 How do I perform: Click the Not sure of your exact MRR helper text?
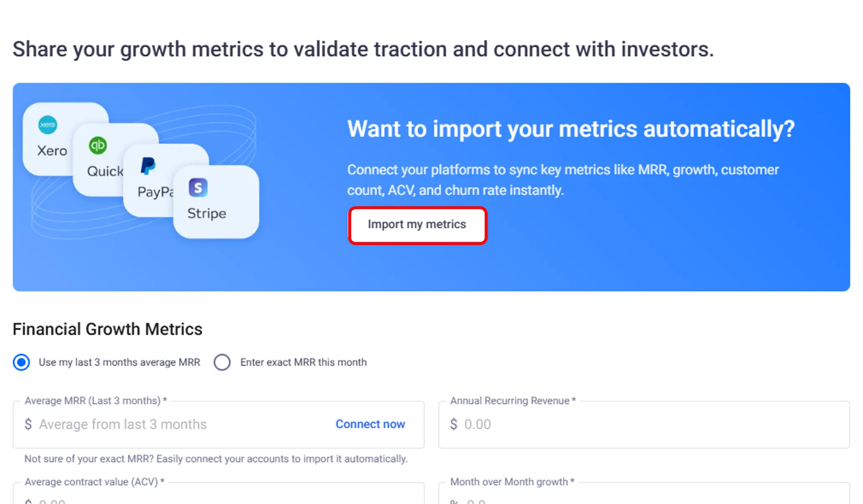pos(216,459)
